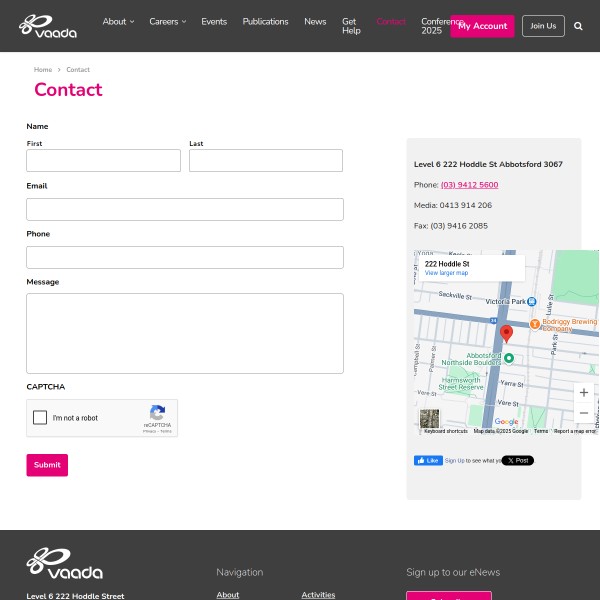Image resolution: width=600 pixels, height=600 pixels.
Task: Click the phone number (03) 9412 5600 link
Action: [x=469, y=185]
